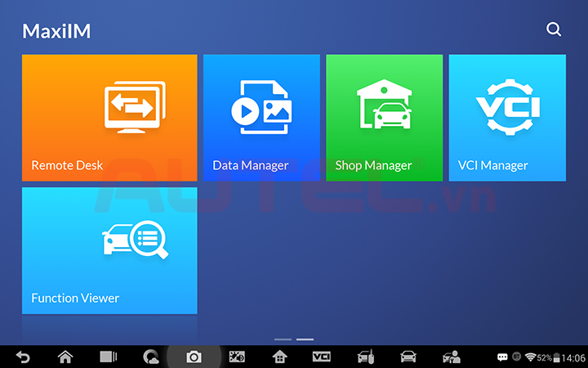Tap the Back arrow in navigation bar

[x=23, y=357]
